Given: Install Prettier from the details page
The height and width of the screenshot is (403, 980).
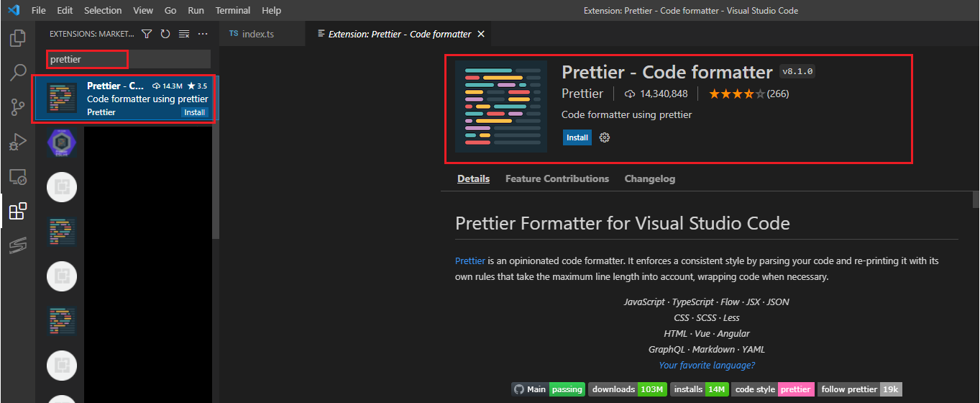Looking at the screenshot, I should [x=577, y=137].
